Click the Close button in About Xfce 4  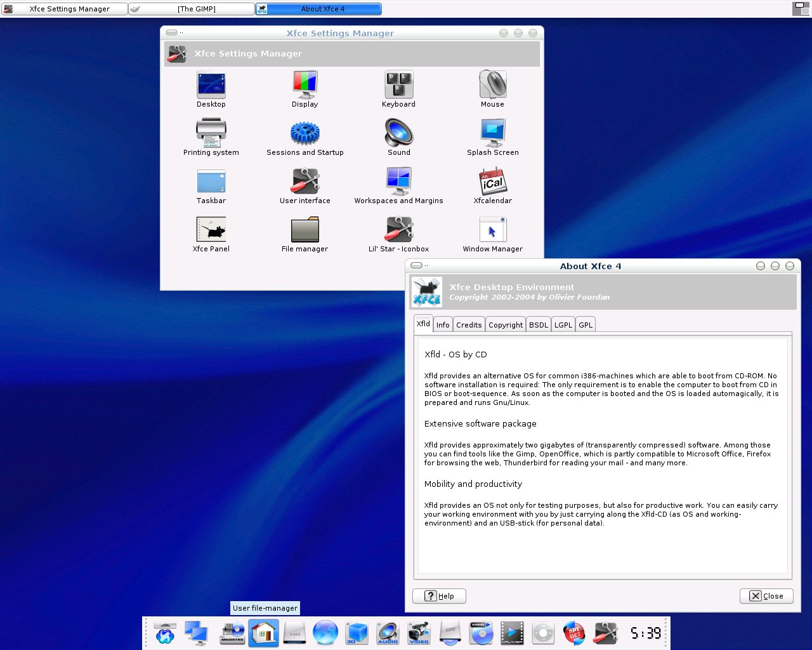tap(766, 596)
